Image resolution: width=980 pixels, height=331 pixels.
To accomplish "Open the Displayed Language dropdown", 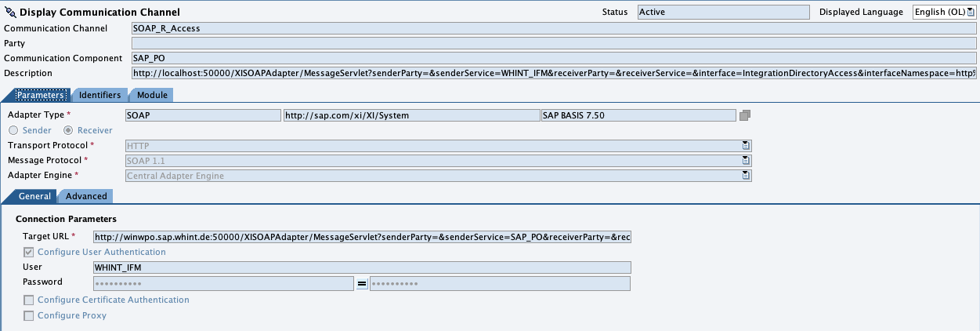I will point(970,13).
